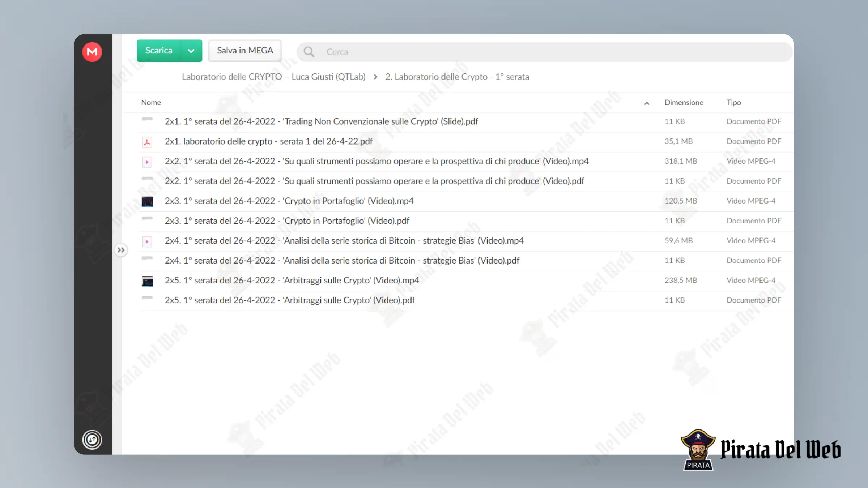Select 'Analisi della serie storica di Bitcoin (Video).mp4' file name
Image resolution: width=868 pixels, height=488 pixels.
[344, 241]
